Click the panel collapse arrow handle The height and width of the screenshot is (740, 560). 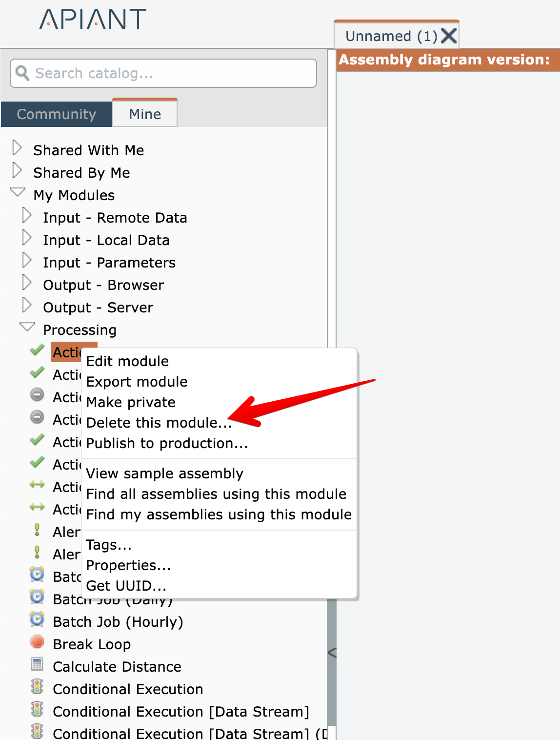[x=332, y=653]
